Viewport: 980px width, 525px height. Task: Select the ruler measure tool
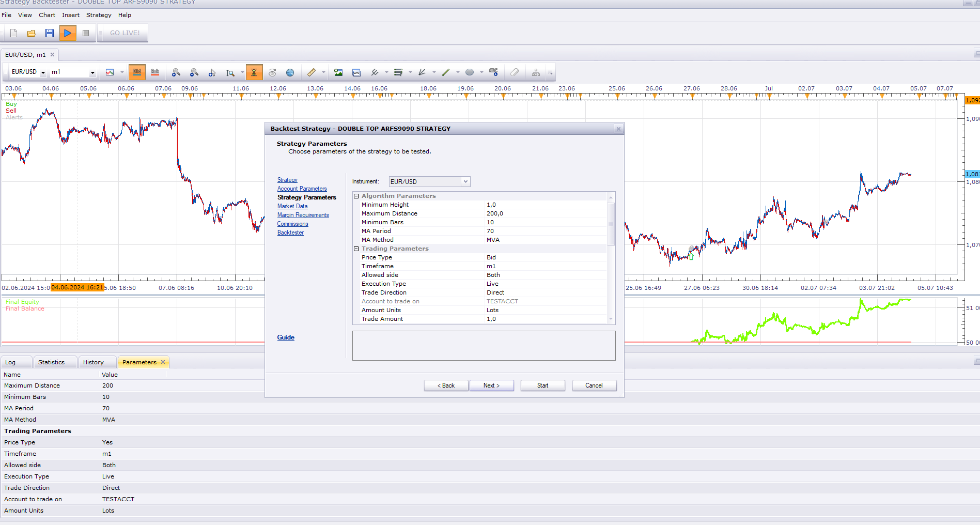click(x=312, y=72)
